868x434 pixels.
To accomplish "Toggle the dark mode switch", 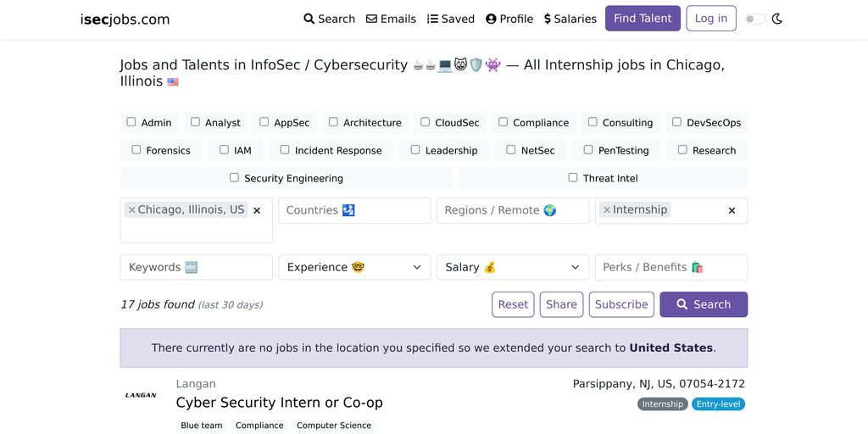I will pos(755,19).
